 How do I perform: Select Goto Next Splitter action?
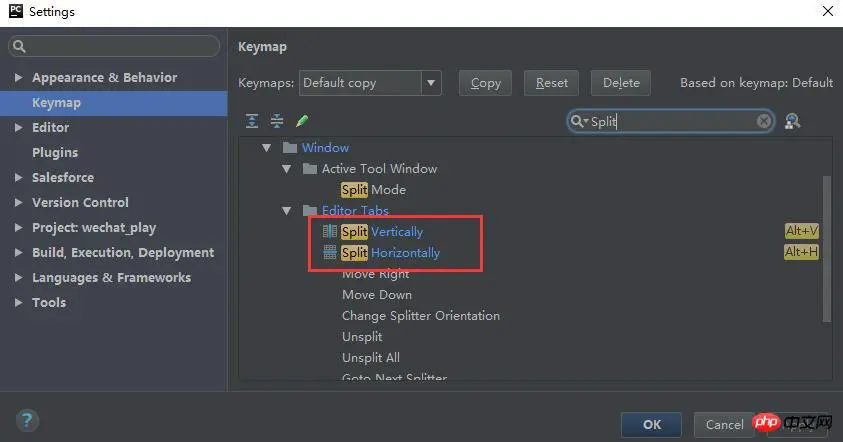[395, 376]
